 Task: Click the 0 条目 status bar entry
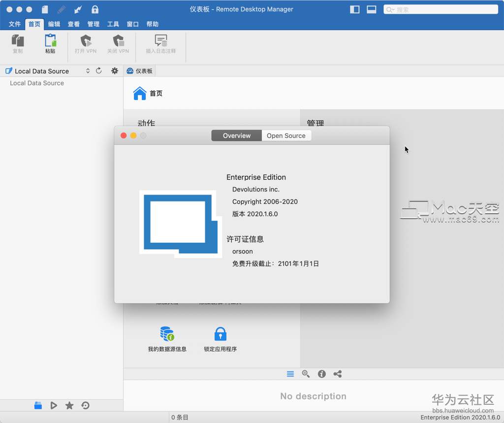[x=180, y=417]
